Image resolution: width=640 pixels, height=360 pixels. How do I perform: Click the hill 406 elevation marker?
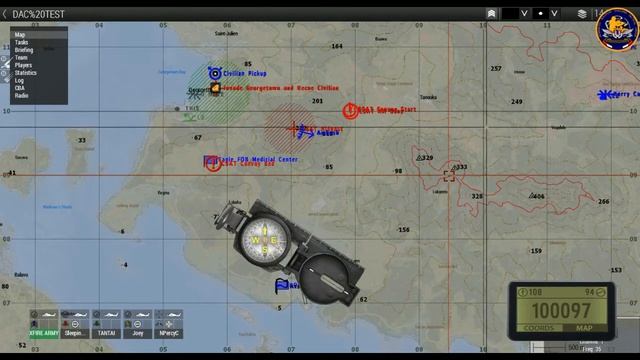tap(537, 196)
